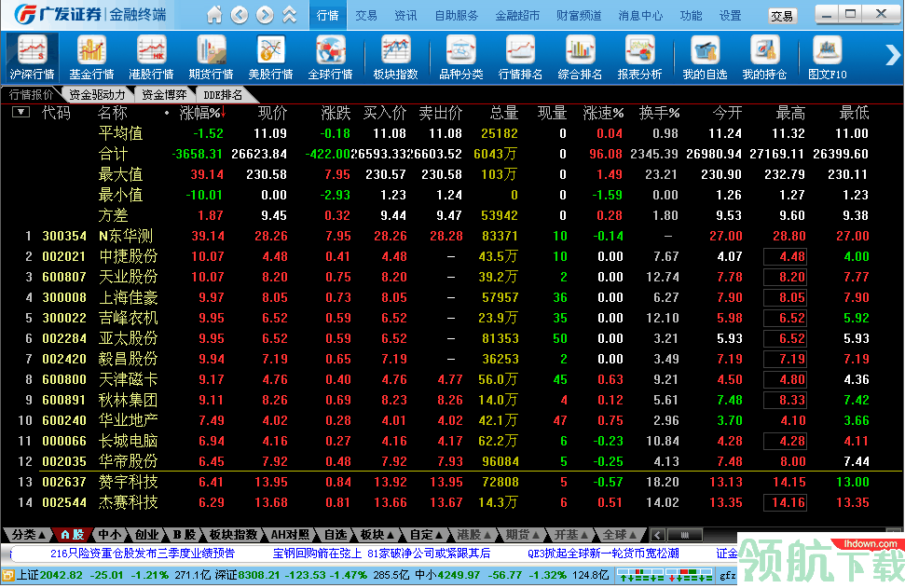Open the 功能 menu

[691, 16]
